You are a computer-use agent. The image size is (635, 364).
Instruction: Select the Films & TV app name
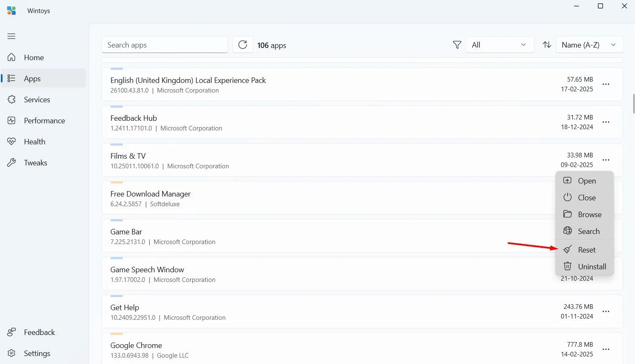pyautogui.click(x=128, y=156)
